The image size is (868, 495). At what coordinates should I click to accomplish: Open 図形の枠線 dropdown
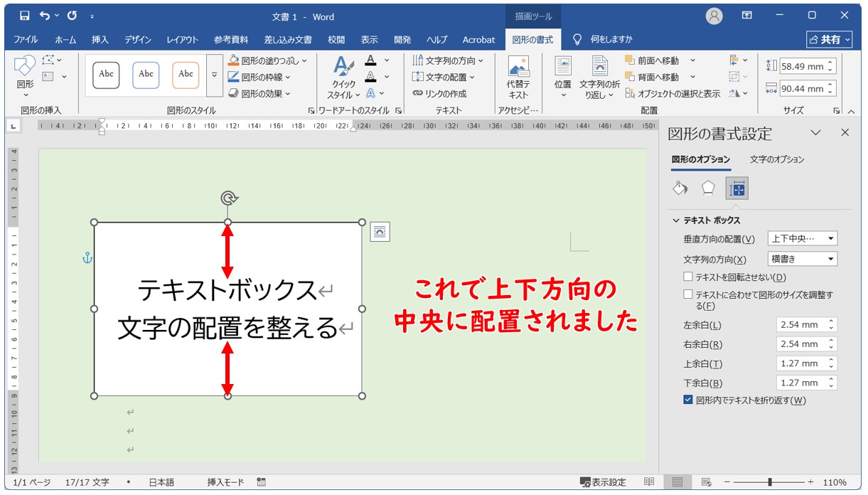click(x=259, y=77)
